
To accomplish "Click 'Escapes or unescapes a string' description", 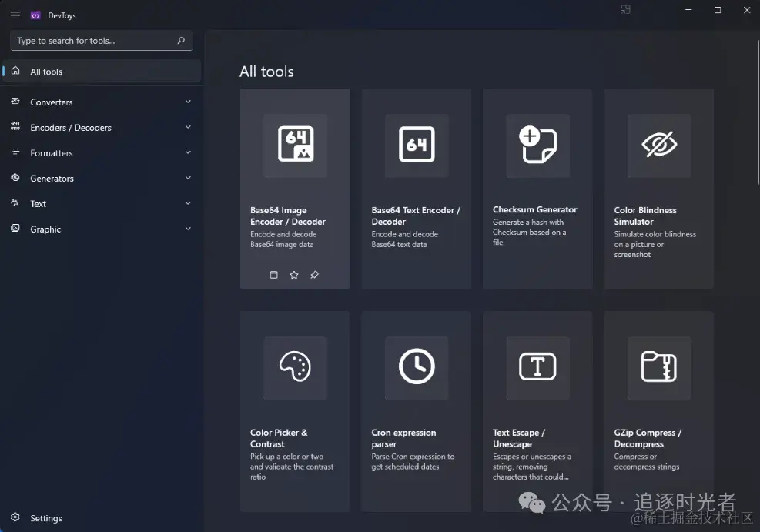I will (x=532, y=467).
